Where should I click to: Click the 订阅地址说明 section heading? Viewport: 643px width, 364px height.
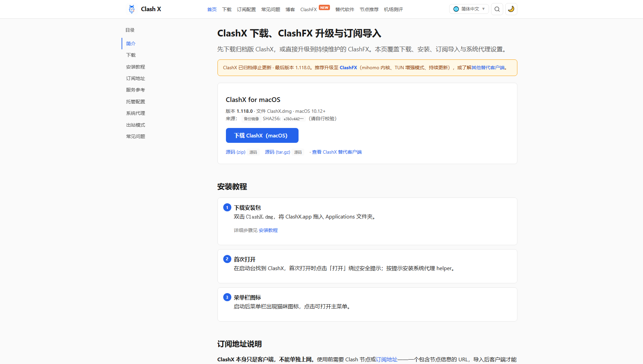pyautogui.click(x=239, y=344)
